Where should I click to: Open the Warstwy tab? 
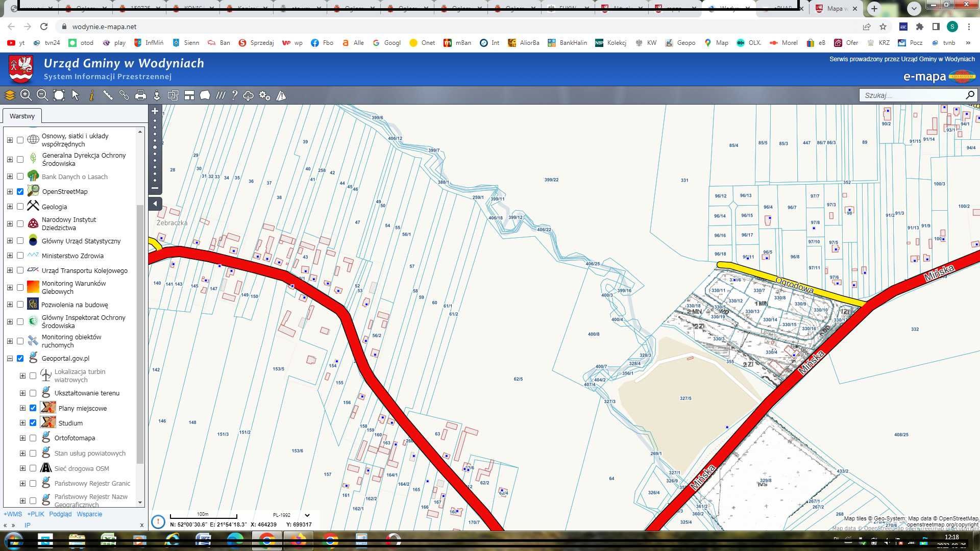[x=22, y=116]
